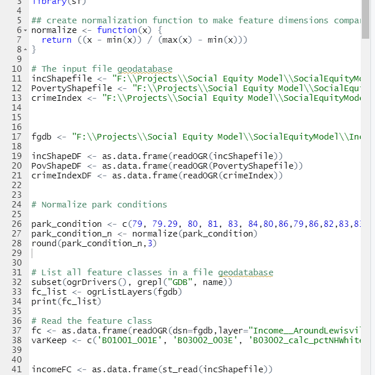
Task: Collapse the normalize function fold arrow on line 6
Action: click(x=25, y=30)
